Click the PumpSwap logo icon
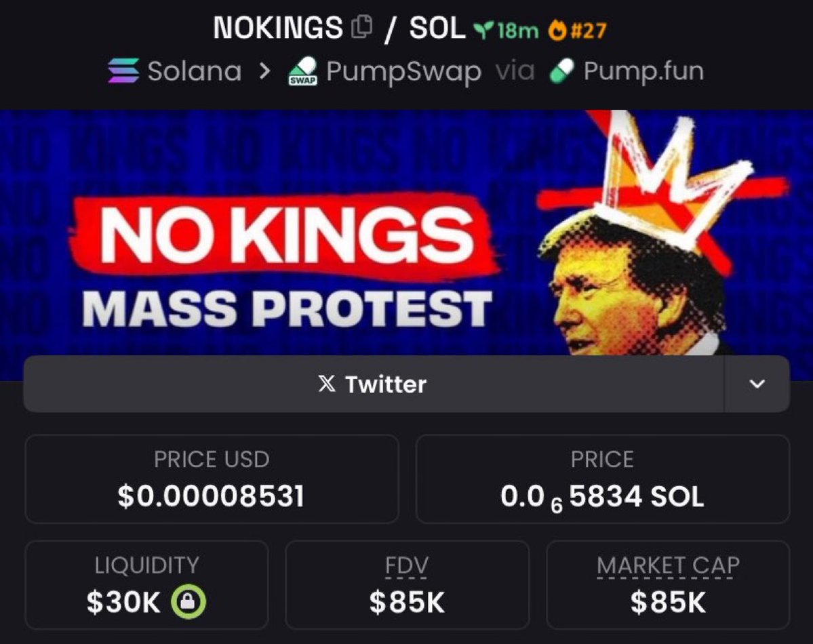The height and width of the screenshot is (644, 813). (x=302, y=71)
